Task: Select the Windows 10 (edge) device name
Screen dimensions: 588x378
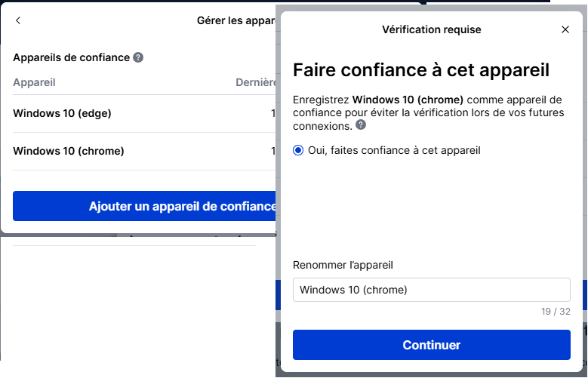Action: tap(62, 113)
